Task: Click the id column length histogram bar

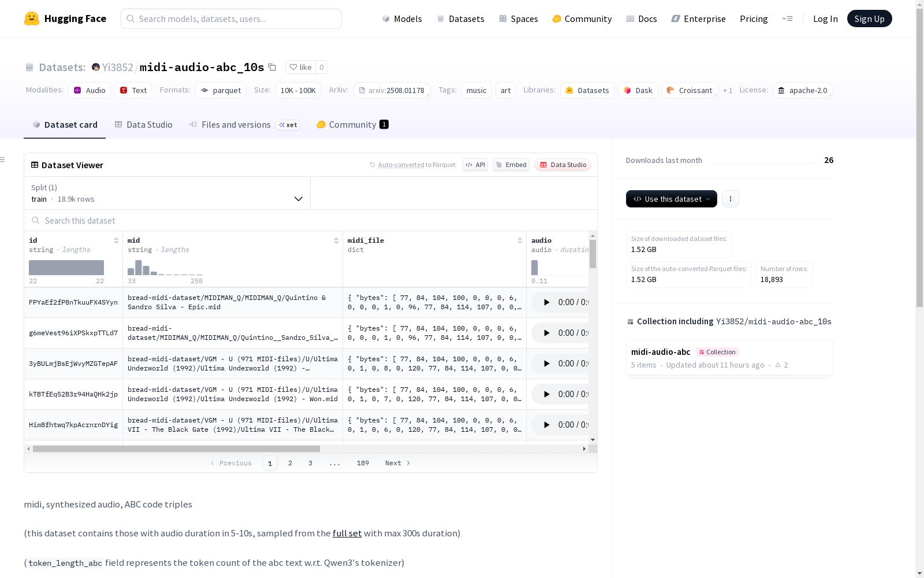Action: click(66, 268)
